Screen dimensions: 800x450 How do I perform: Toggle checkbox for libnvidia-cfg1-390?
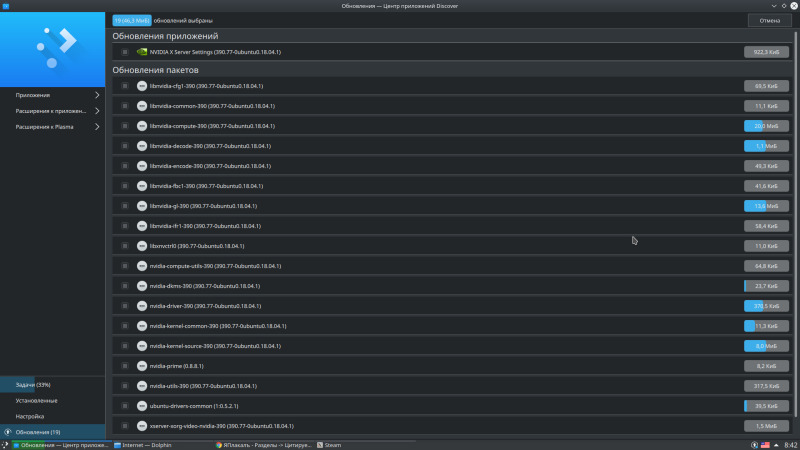[x=124, y=86]
